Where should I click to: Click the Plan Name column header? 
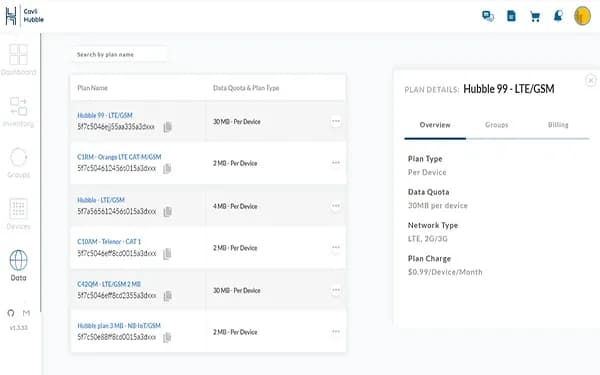coord(92,88)
